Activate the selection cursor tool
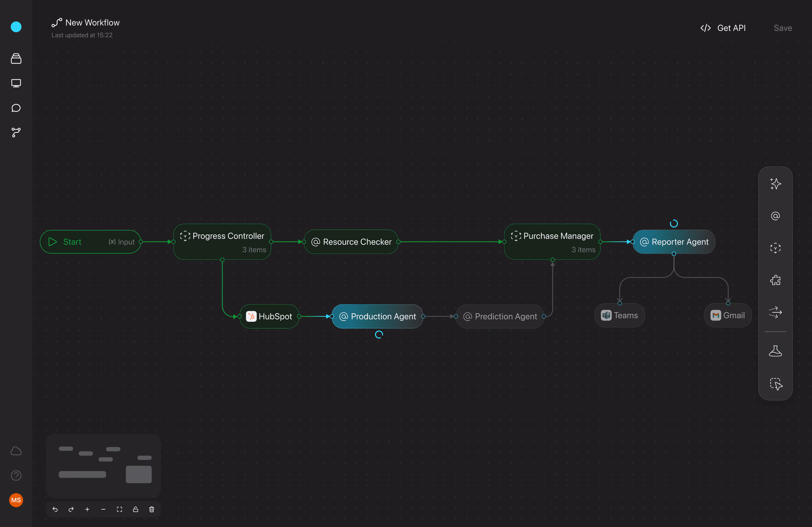Screen dimensions: 812x527 click(776, 384)
